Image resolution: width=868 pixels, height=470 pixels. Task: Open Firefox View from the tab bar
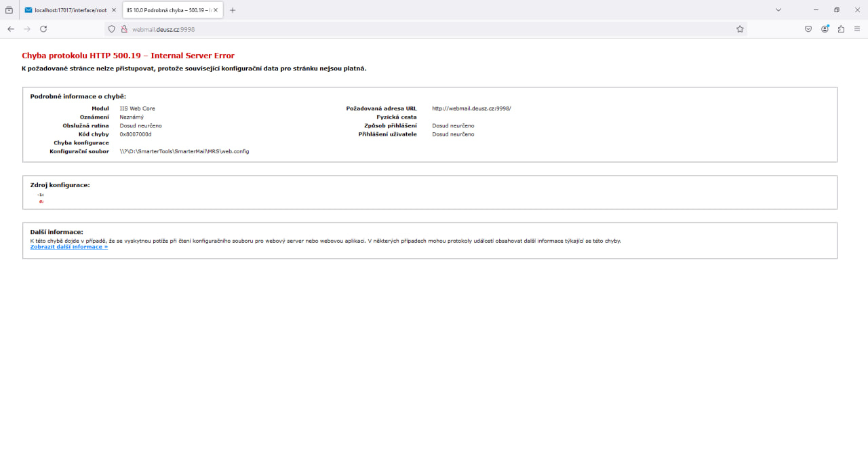(x=9, y=10)
